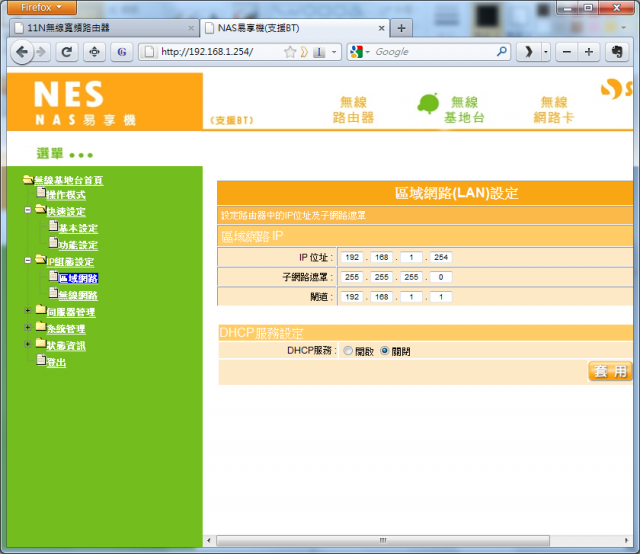Click the zoom in plus button
The width and height of the screenshot is (640, 554).
tap(589, 52)
